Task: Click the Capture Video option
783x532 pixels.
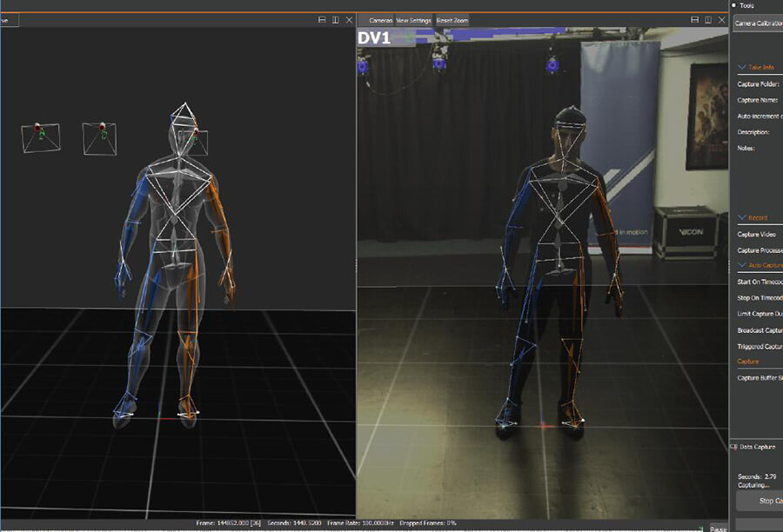Action: (757, 235)
